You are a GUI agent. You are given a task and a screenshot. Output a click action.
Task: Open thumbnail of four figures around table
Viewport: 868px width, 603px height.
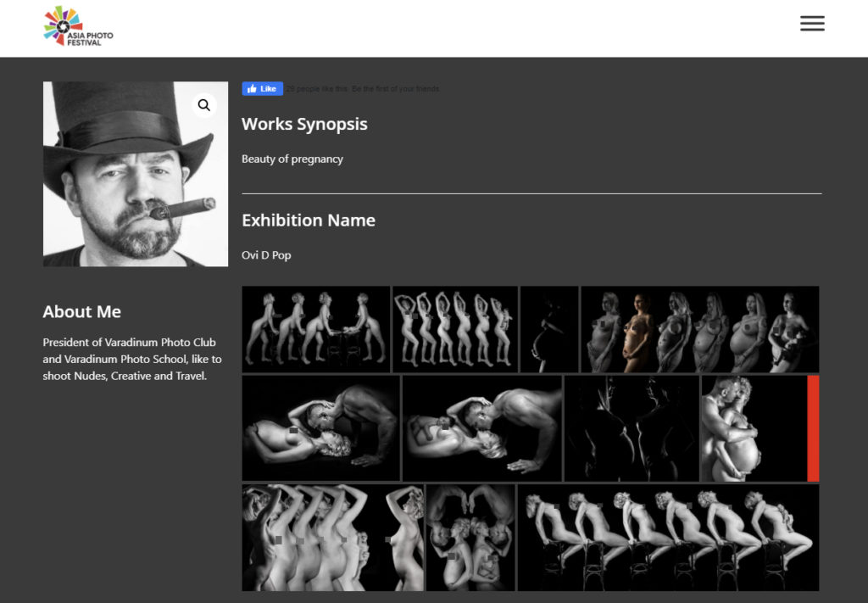click(x=315, y=329)
